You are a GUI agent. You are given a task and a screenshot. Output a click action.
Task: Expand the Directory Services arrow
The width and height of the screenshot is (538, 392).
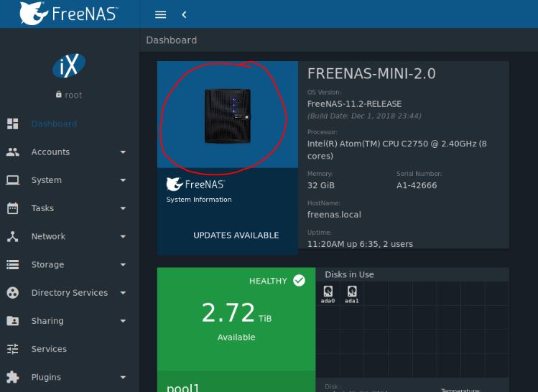123,292
